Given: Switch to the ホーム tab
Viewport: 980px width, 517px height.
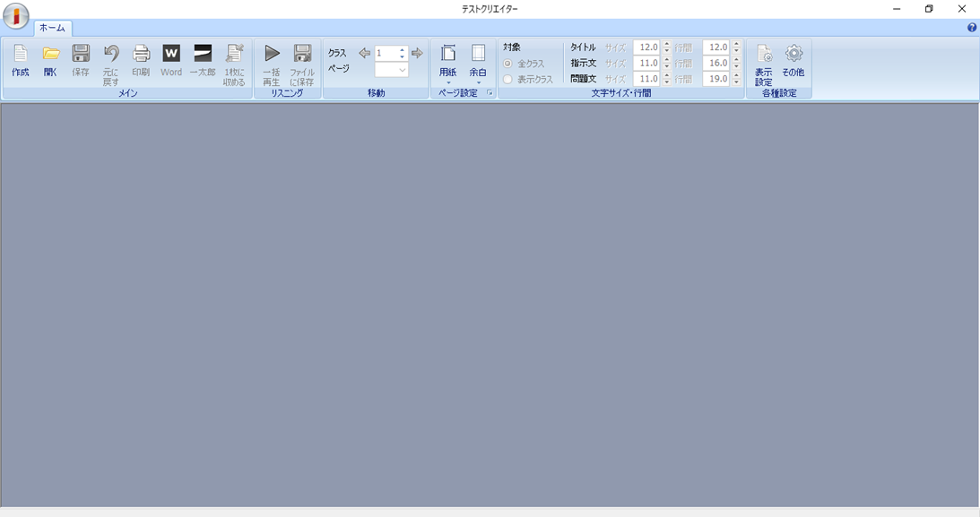Looking at the screenshot, I should [52, 28].
